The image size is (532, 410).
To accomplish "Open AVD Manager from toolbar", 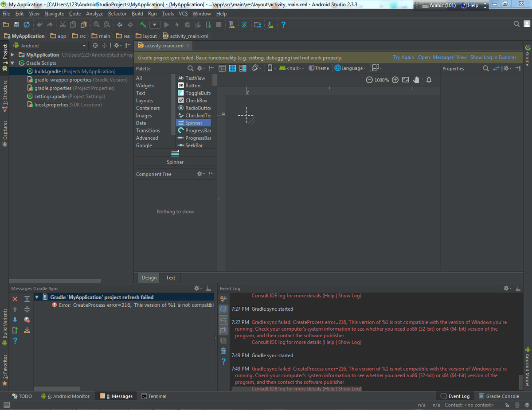I will pos(231,25).
